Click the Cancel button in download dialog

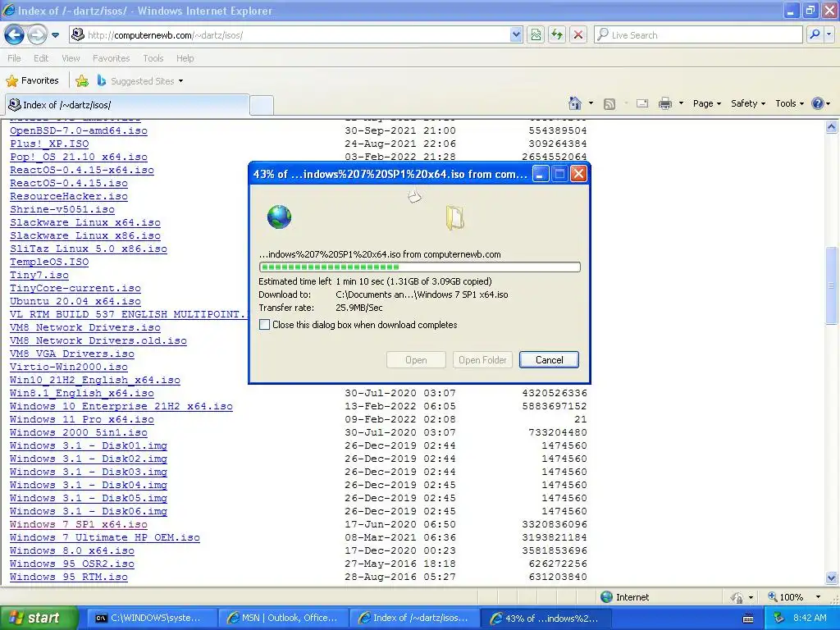[x=549, y=360]
